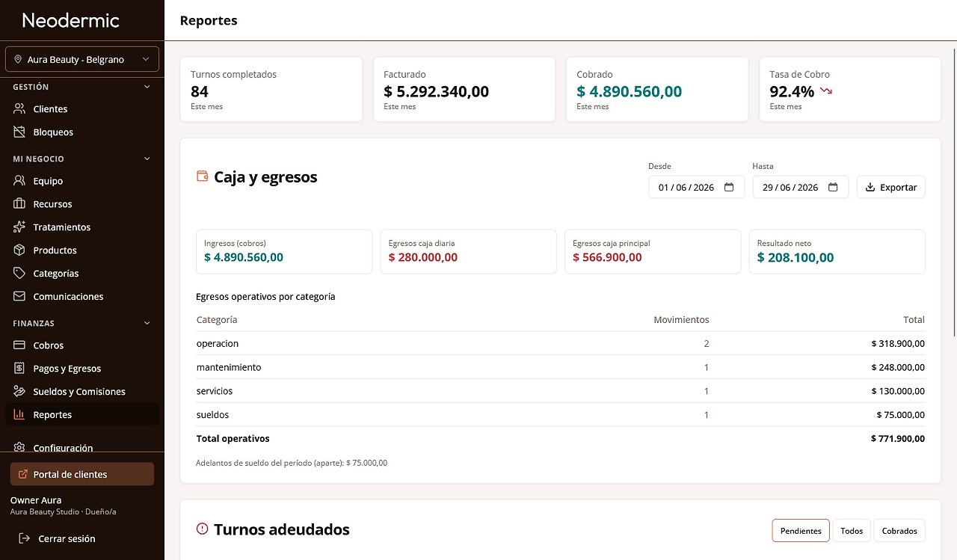Screen dimensions: 957x560
Task: Click the Neodermic logo
Action: coord(71,20)
